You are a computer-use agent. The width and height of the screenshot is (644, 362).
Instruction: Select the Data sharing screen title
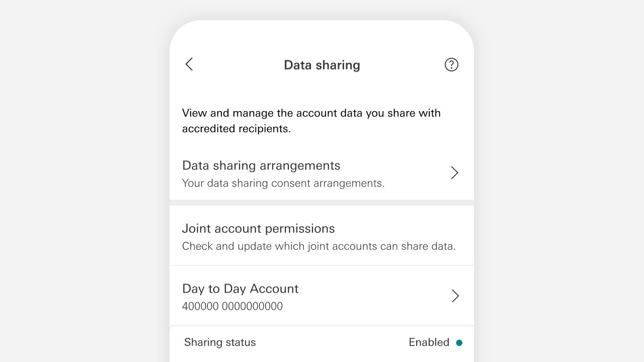(x=321, y=65)
